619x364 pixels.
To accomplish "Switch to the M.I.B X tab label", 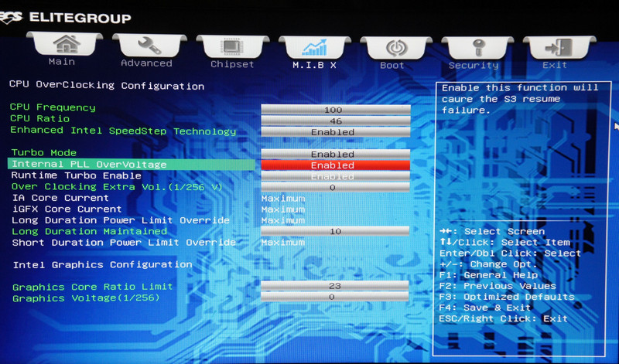I will (314, 65).
